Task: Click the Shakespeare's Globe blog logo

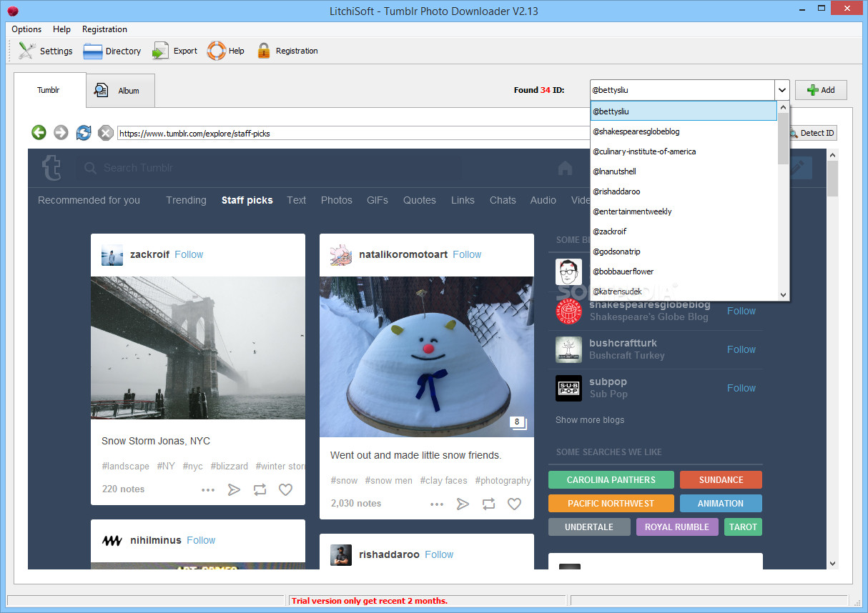Action: pyautogui.click(x=568, y=311)
